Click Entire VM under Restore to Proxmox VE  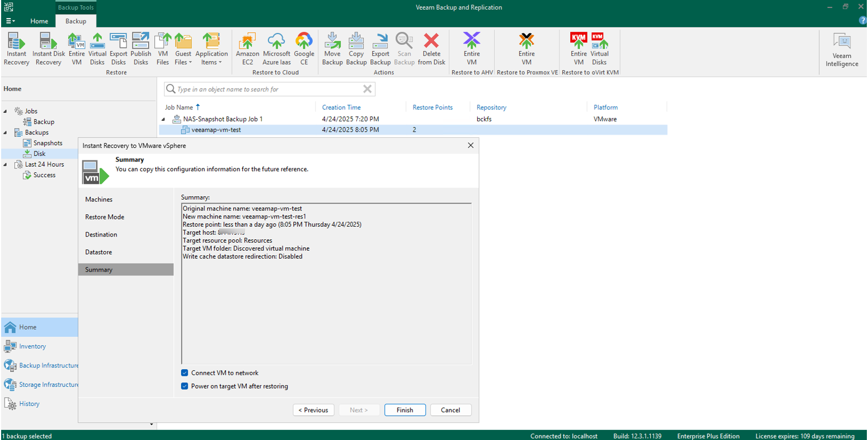526,49
